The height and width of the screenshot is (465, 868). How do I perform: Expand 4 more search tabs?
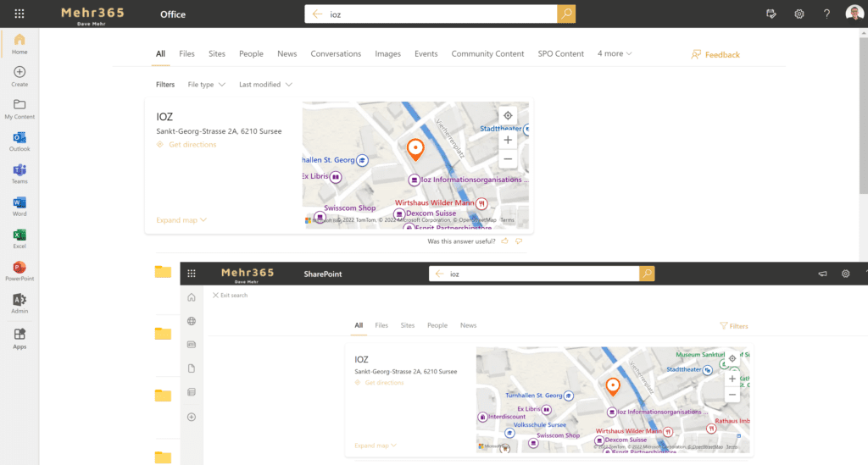(615, 53)
